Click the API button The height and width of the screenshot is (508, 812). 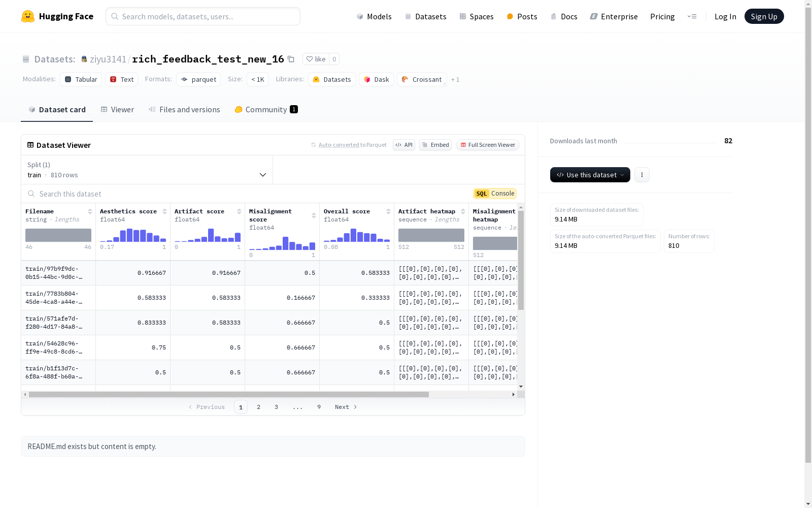coord(404,145)
